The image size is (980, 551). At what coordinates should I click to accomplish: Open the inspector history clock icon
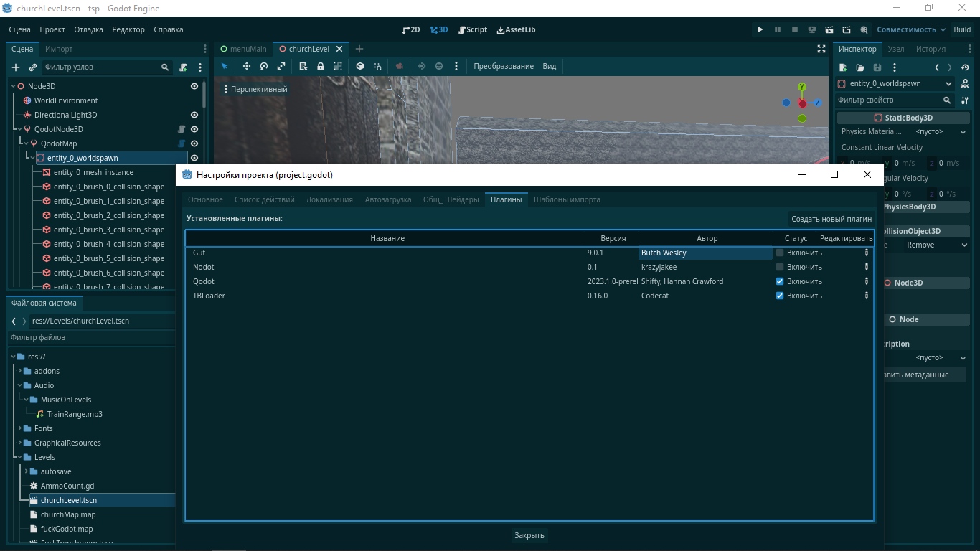coord(965,67)
